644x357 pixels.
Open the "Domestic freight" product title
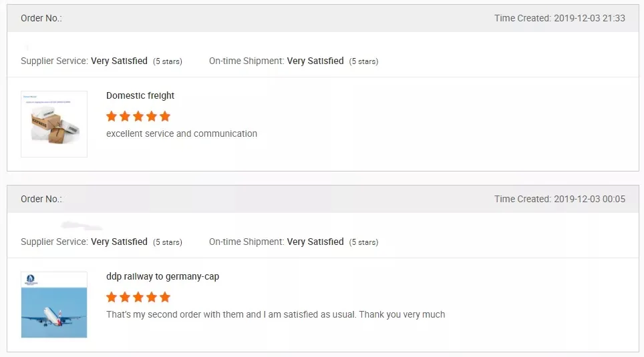coord(140,95)
